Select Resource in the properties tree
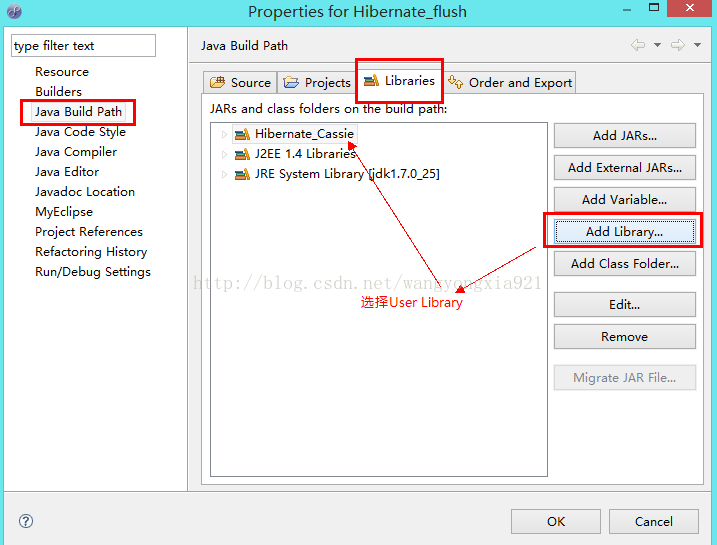The width and height of the screenshot is (717, 545). tap(62, 72)
